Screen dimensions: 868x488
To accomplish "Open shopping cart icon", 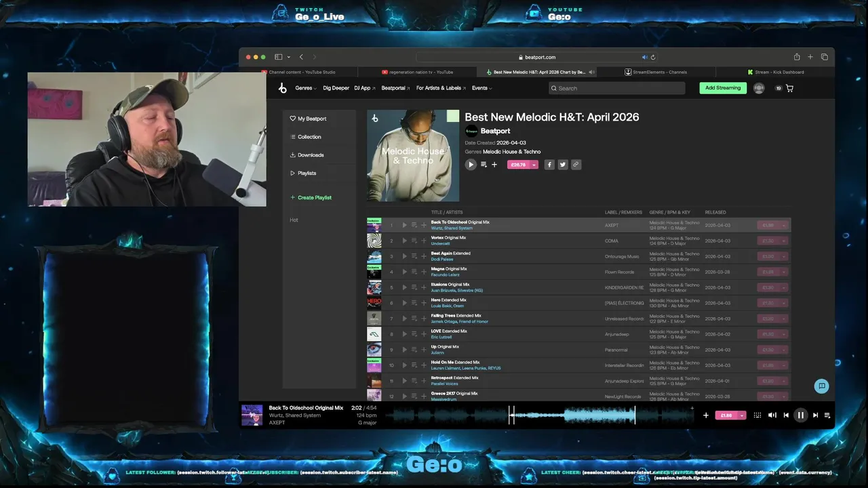I will click(789, 88).
